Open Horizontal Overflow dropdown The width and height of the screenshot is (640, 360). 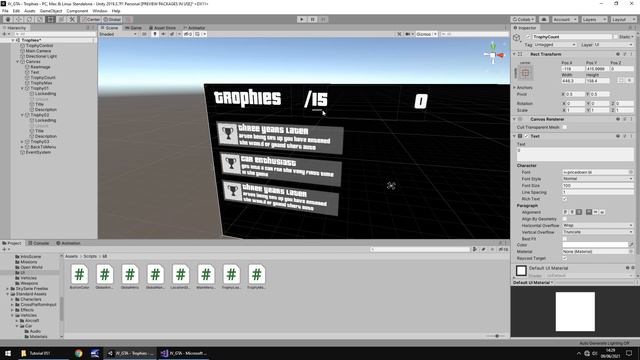pos(598,225)
